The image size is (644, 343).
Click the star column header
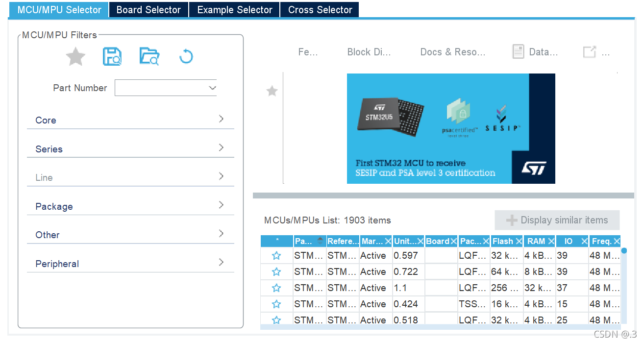coord(277,241)
